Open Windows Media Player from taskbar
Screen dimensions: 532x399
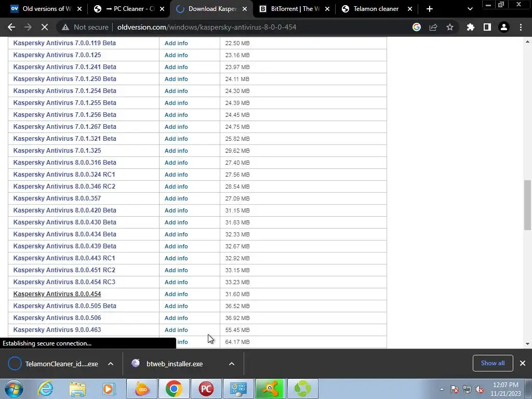tap(109, 389)
